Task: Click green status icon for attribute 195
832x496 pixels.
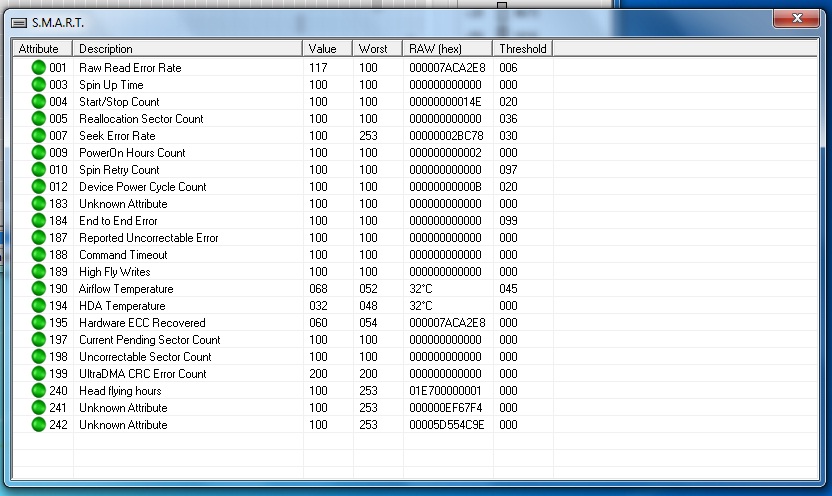Action: point(39,322)
